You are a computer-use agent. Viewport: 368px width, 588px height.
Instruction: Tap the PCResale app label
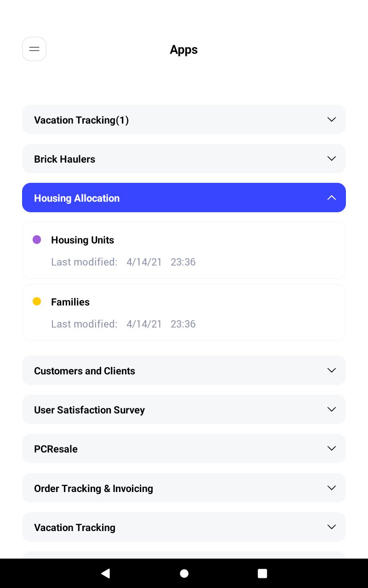pos(56,449)
